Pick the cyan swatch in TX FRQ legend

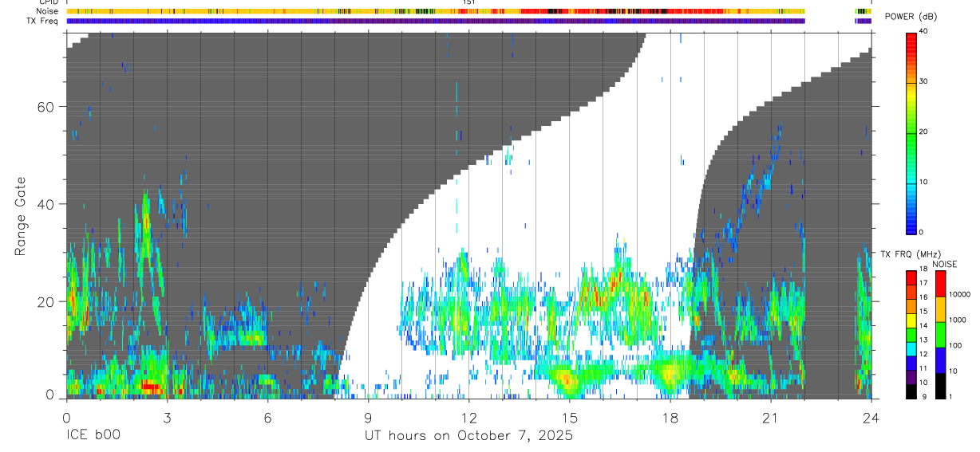tap(911, 349)
